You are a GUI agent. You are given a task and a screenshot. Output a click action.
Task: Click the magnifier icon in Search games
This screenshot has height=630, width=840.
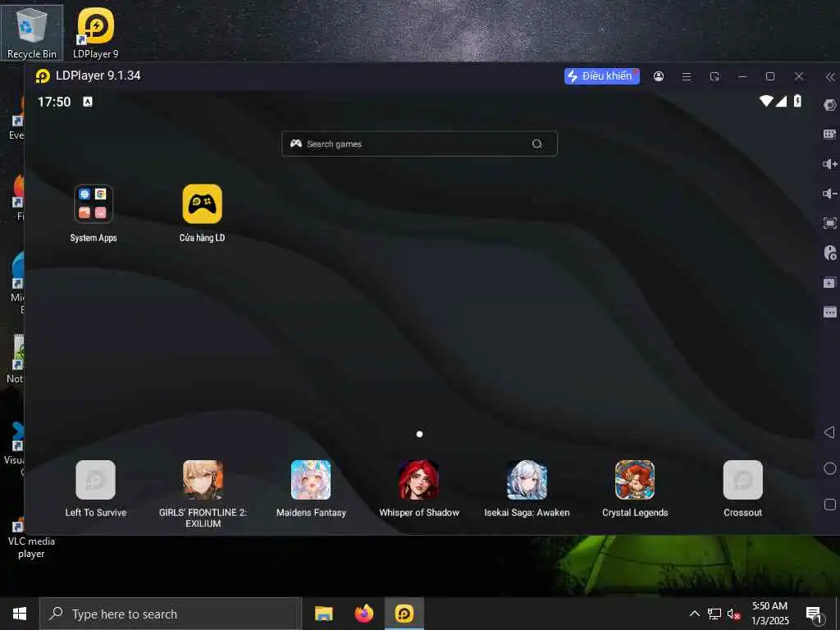tap(536, 144)
